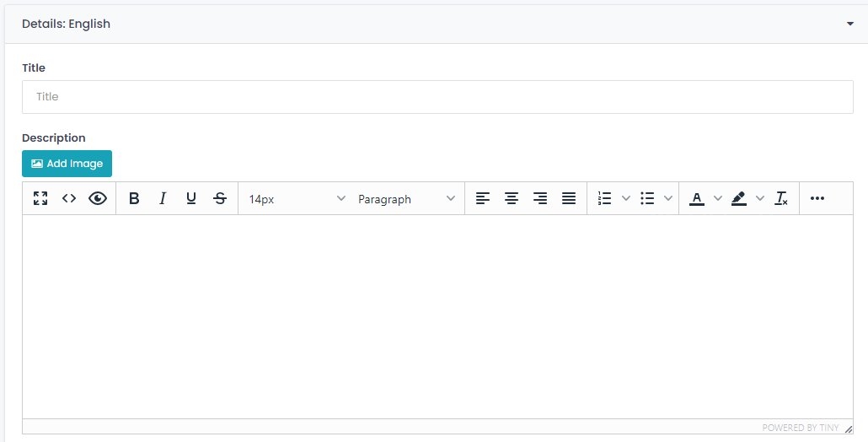Viewport: 868px width, 442px height.
Task: Expand bullet list style options arrow
Action: tap(668, 198)
